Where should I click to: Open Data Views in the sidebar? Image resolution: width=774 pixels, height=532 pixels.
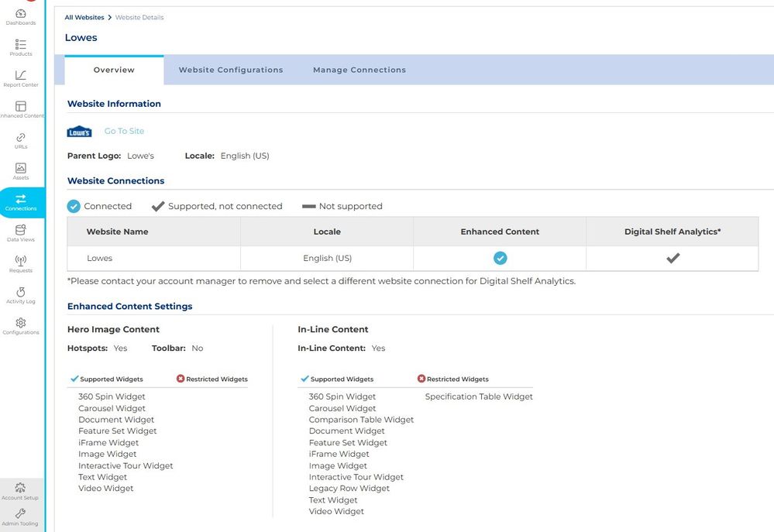(21, 233)
